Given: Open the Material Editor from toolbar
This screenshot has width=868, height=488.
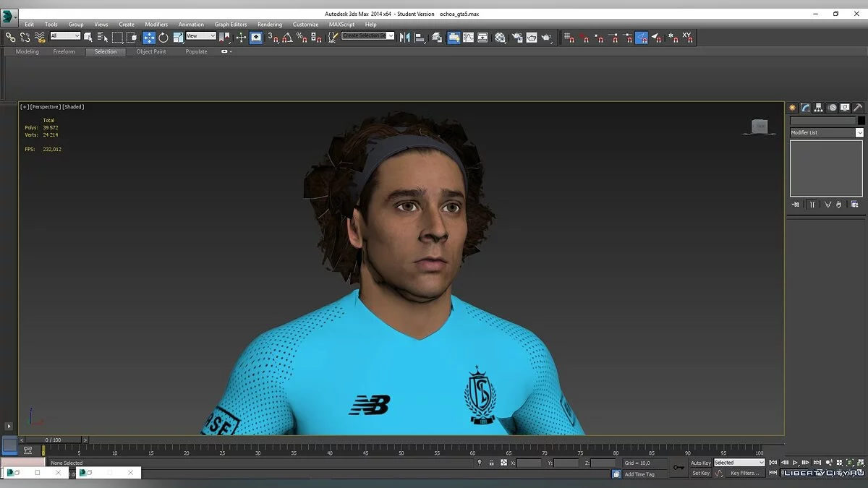Looking at the screenshot, I should 500,37.
